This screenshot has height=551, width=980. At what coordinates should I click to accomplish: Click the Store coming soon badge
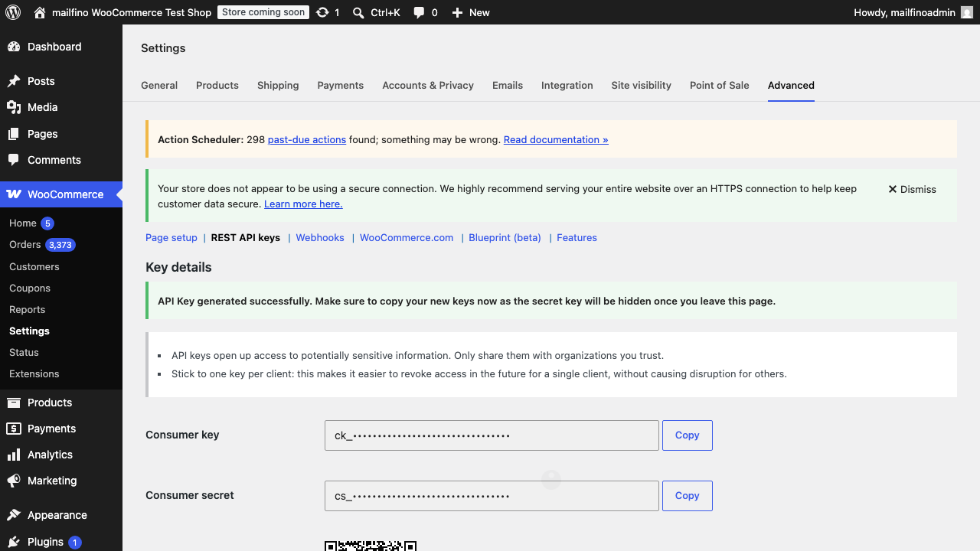click(263, 12)
